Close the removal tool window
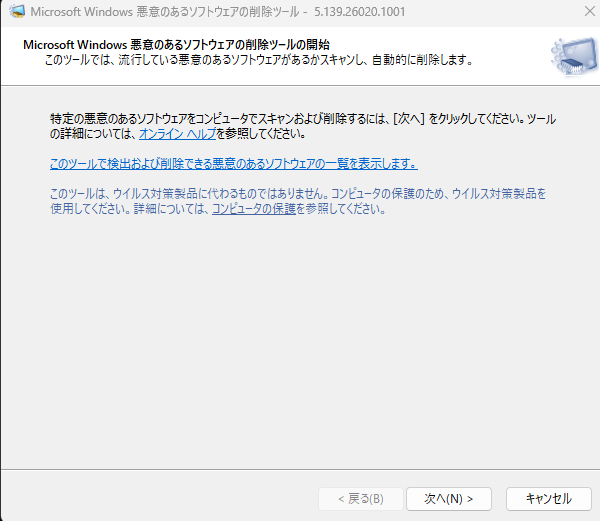The image size is (600, 521). [590, 11]
